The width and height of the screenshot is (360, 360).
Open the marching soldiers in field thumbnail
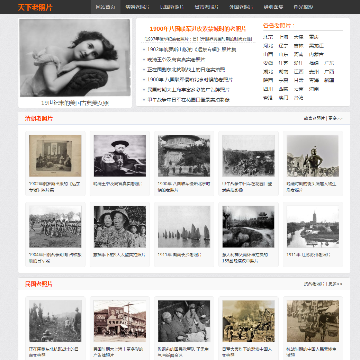(x=55, y=227)
